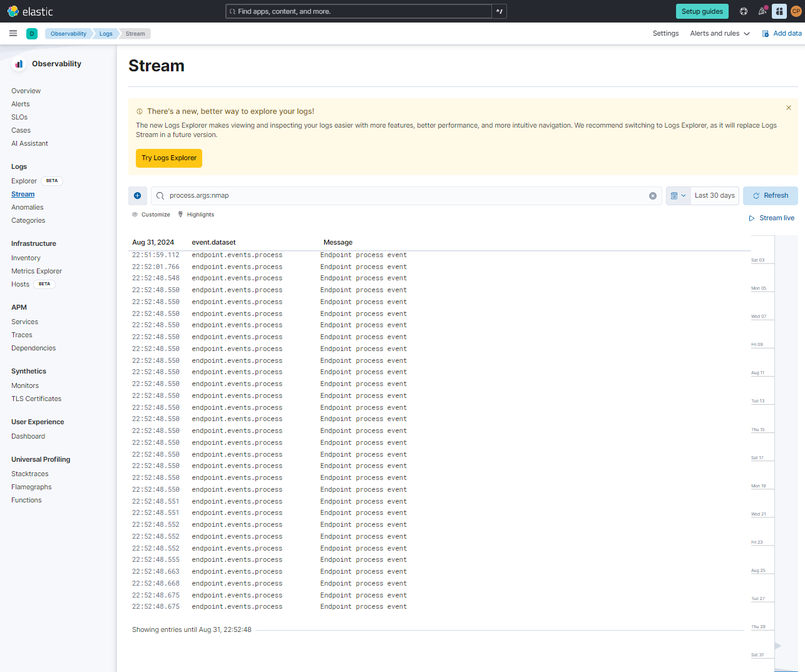The image size is (805, 672).
Task: Go to Logs breadcrumb
Action: [x=106, y=34]
